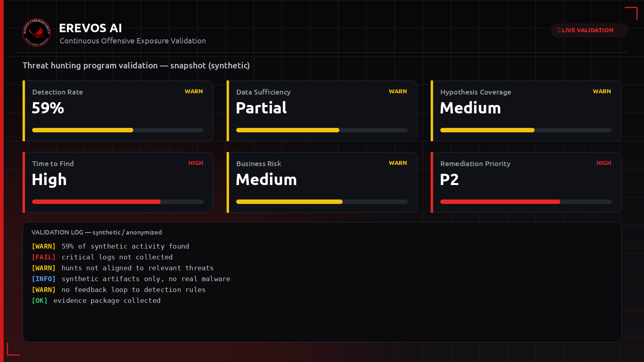Click the Continuous Offensive Exposure Validation subtitle

[x=133, y=41]
